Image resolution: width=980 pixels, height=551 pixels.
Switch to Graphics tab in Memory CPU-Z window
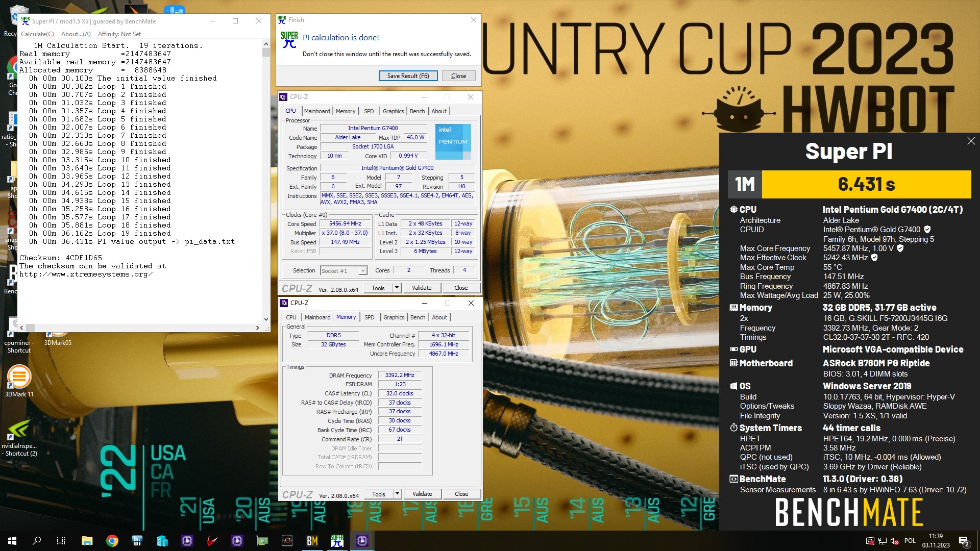point(394,317)
